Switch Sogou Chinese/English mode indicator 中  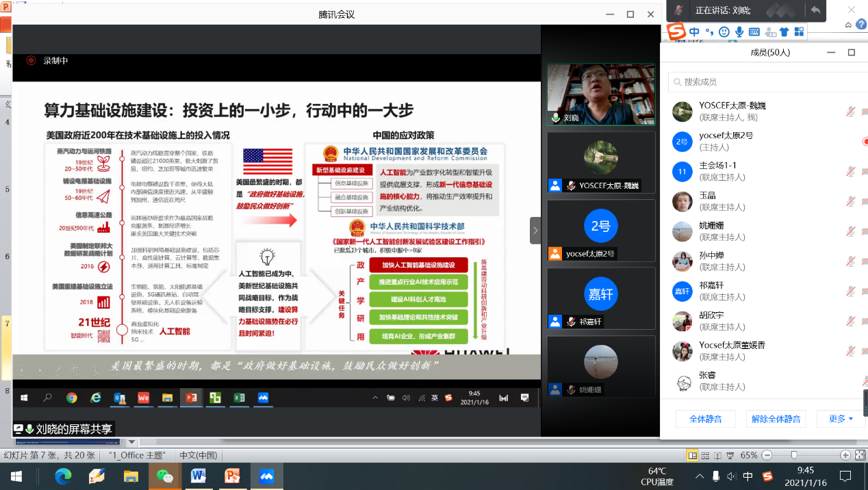pyautogui.click(x=695, y=31)
